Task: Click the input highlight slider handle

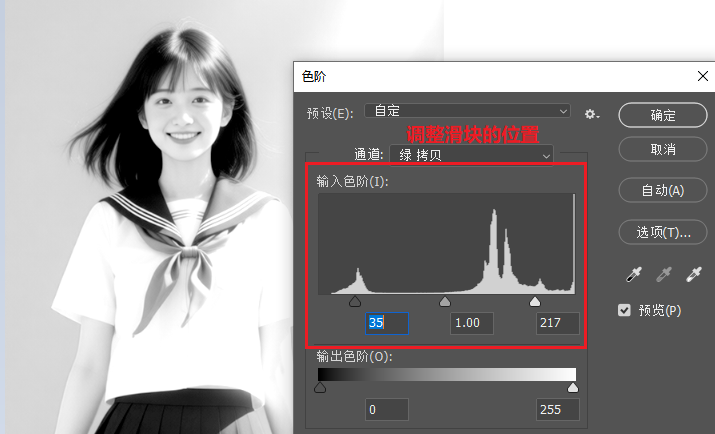Action: click(x=534, y=301)
